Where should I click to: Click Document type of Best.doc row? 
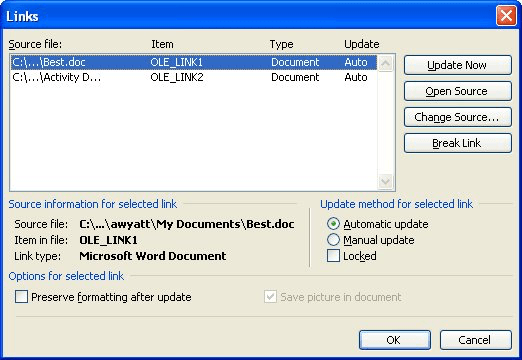[295, 62]
